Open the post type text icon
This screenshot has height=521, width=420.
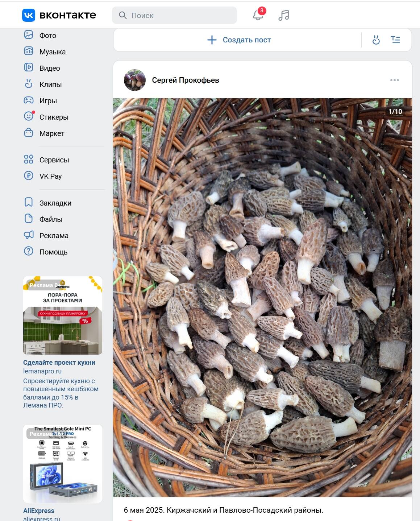(x=395, y=40)
